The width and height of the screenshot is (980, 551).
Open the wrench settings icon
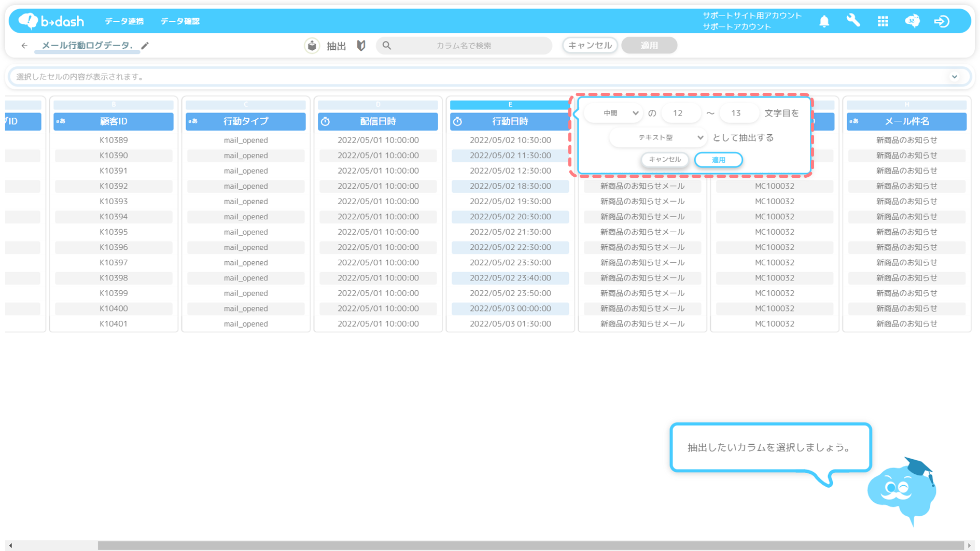click(853, 21)
